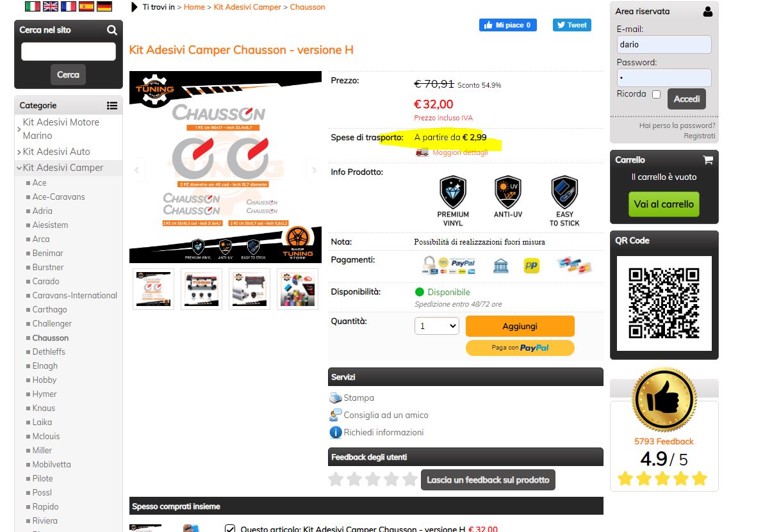Open the Quantità dropdown

(x=437, y=326)
